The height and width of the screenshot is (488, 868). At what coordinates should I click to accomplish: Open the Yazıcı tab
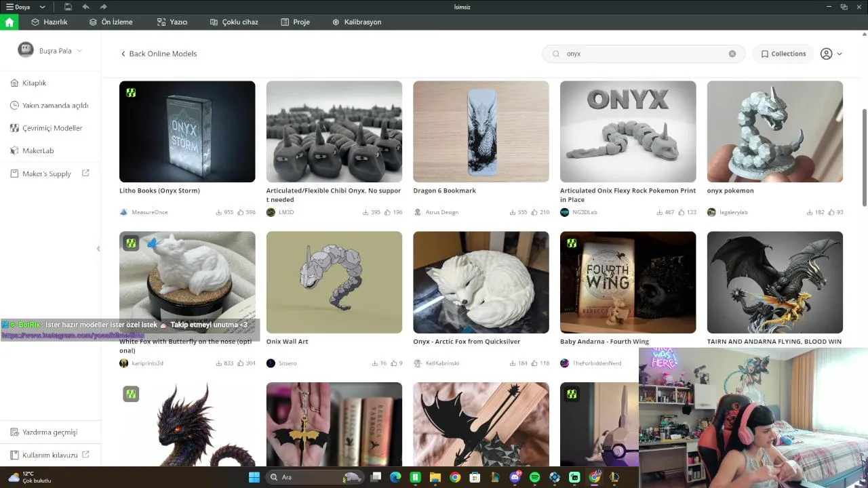coord(172,22)
